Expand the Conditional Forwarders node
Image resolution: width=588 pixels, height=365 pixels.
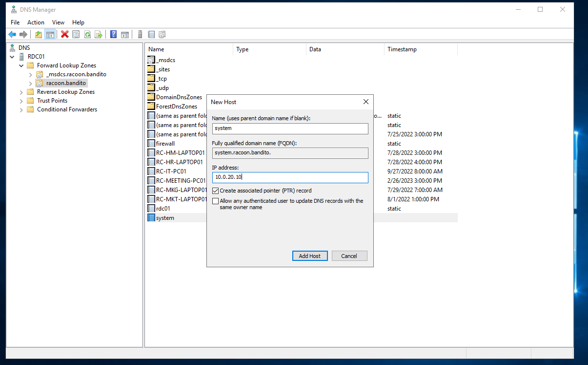tap(21, 109)
